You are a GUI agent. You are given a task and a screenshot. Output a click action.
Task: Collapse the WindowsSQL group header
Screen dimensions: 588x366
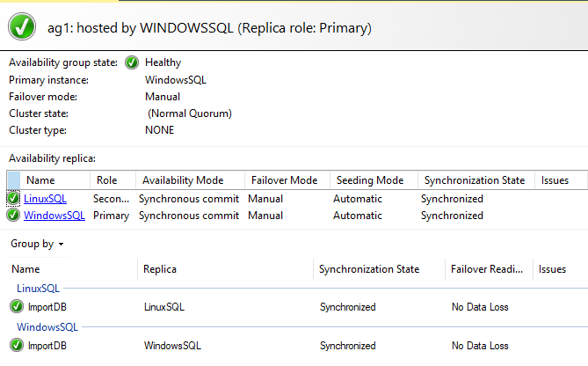coord(46,326)
